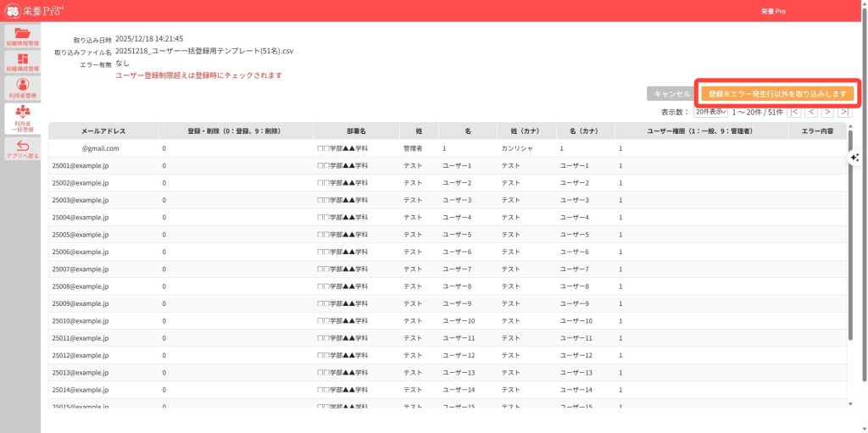
Task: Click the 栄養 Pro account name in header
Action: pos(773,12)
